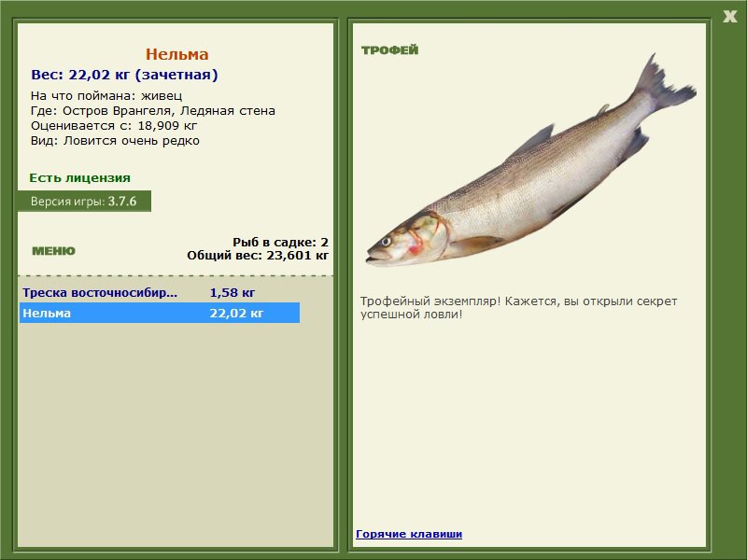Open the Горячие клавиши link
The height and width of the screenshot is (560, 747).
pos(409,534)
